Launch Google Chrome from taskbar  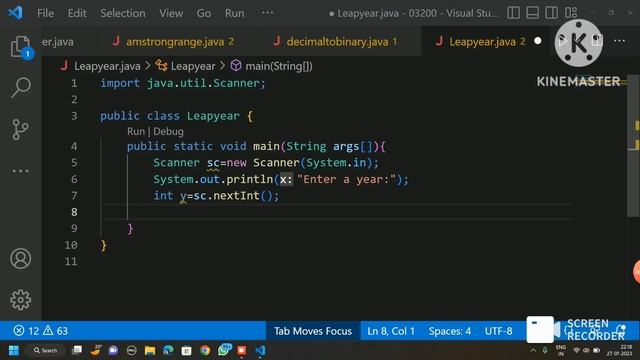[x=205, y=350]
